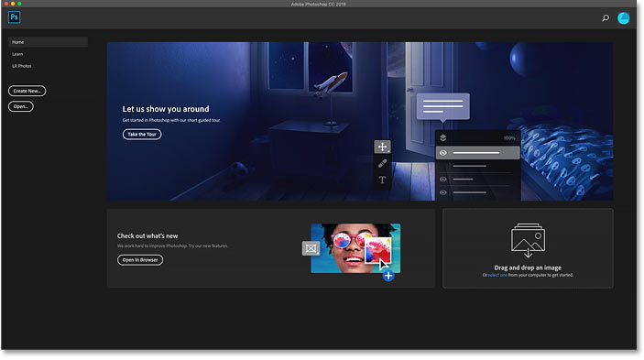This screenshot has height=360, width=644.
Task: Toggle the eye icon on the third layer
Action: coord(443,180)
